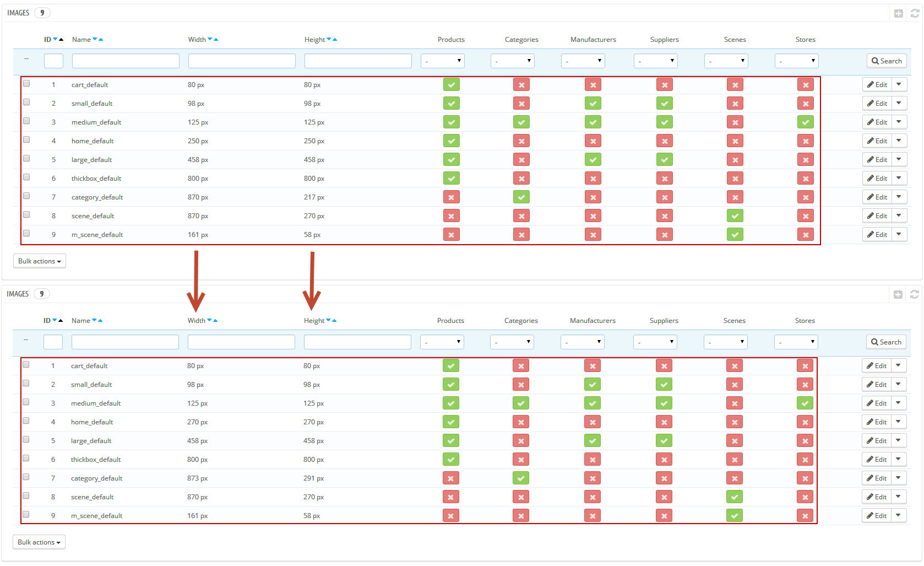Click Search button in top table
This screenshot has width=924, height=566.
[x=887, y=61]
